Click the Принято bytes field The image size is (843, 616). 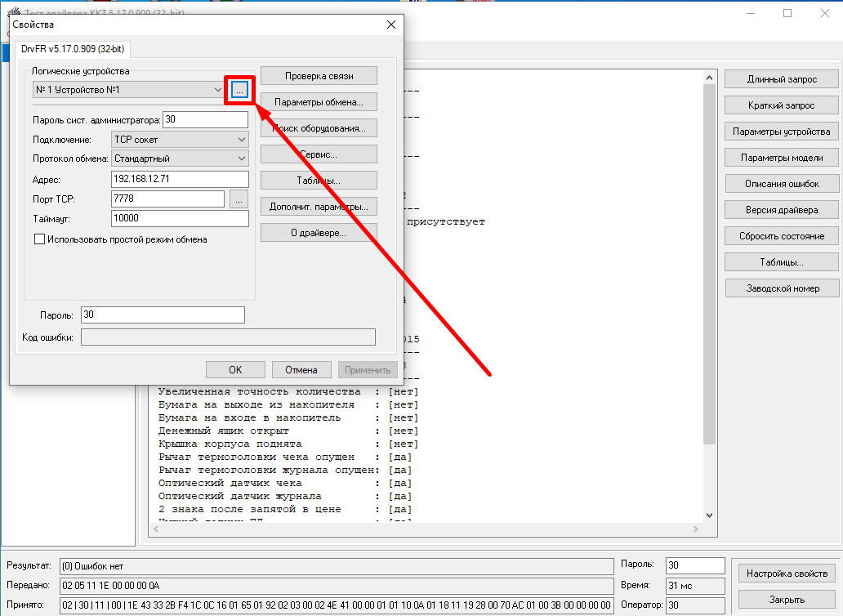tap(337, 605)
